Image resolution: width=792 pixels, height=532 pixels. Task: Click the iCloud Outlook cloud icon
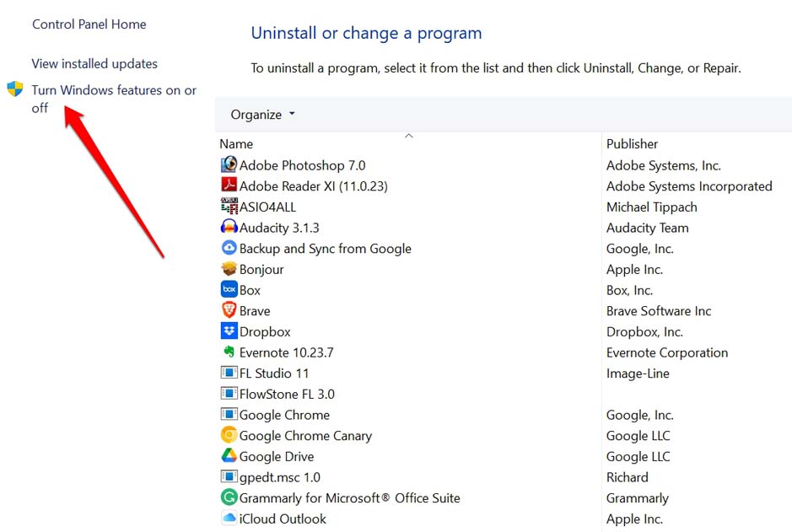229,518
